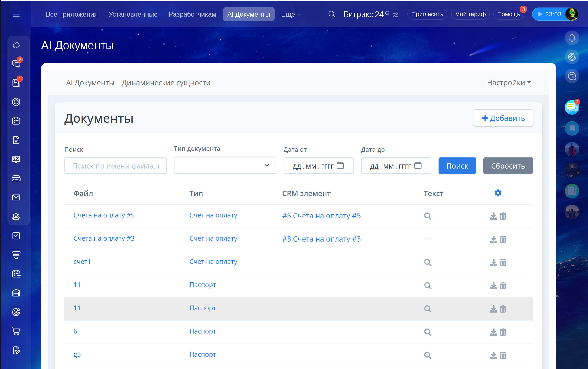Expand the 'Еще' menu in the top bar
The image size is (588, 369).
pyautogui.click(x=291, y=14)
